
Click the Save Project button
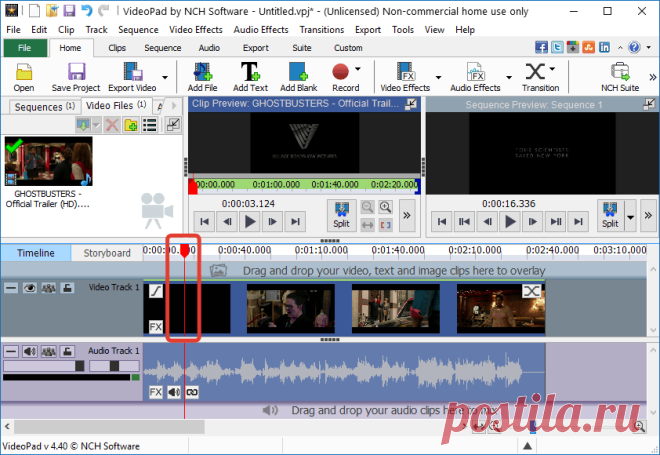(76, 77)
